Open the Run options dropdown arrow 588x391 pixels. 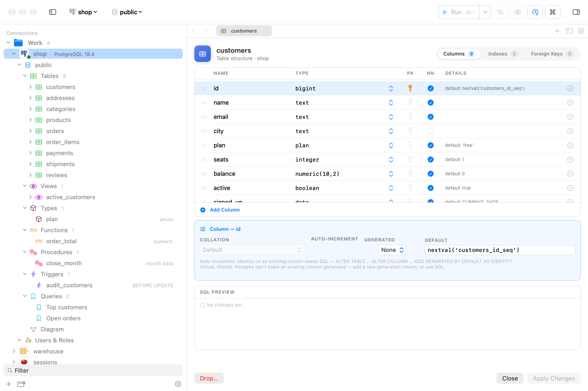(485, 12)
